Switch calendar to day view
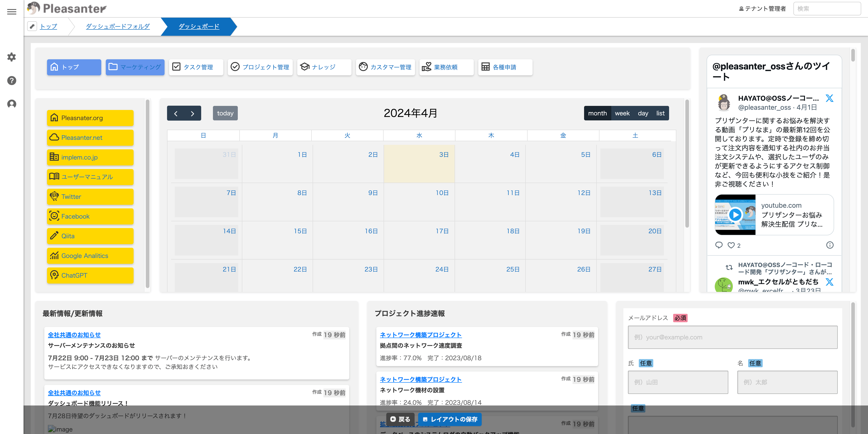 click(x=643, y=113)
